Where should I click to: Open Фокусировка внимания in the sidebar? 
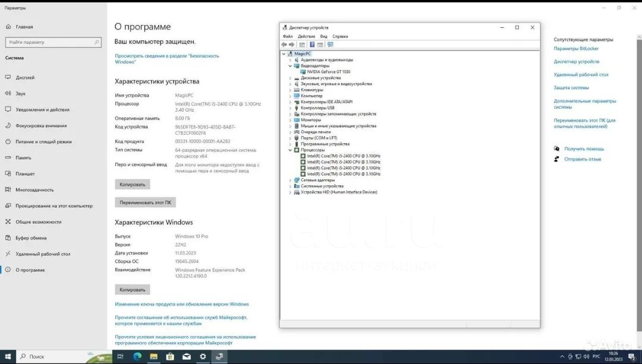41,125
